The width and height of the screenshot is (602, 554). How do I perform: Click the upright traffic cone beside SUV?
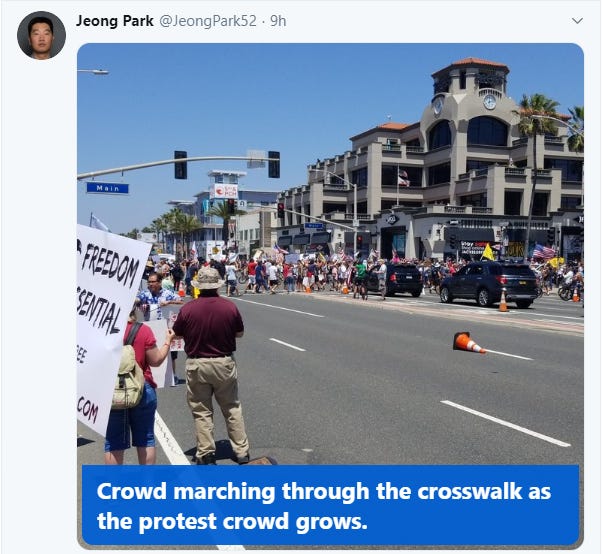coord(503,299)
